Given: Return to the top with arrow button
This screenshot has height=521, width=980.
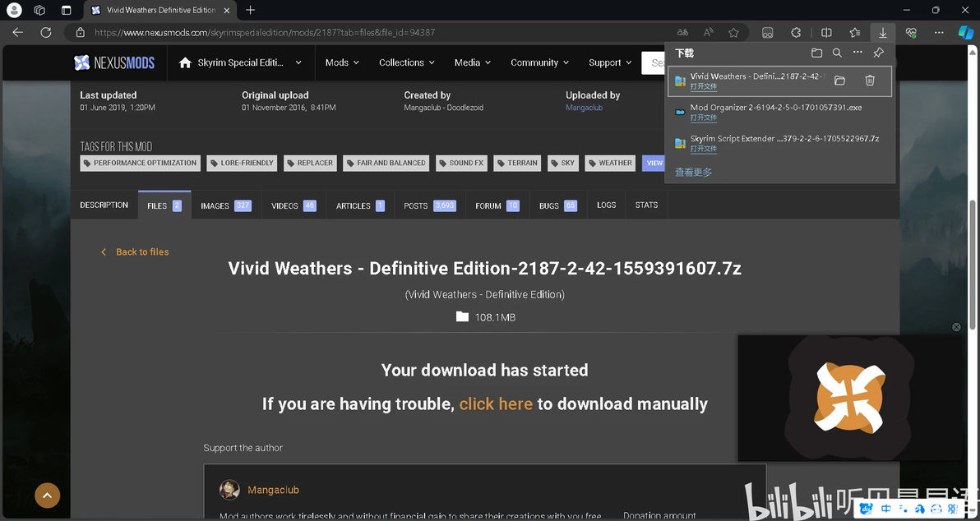Looking at the screenshot, I should pyautogui.click(x=48, y=496).
